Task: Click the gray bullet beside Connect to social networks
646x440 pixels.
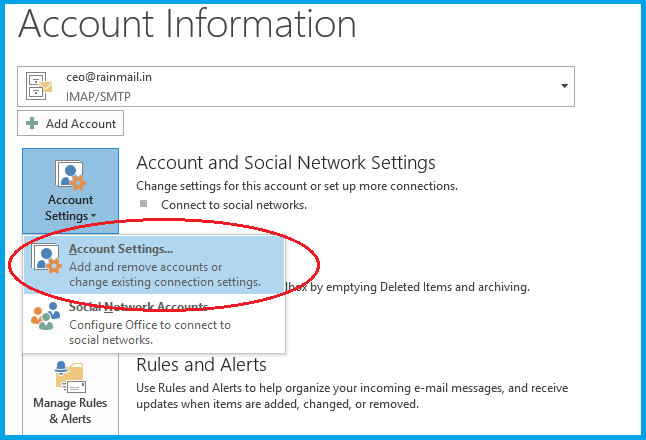Action: pos(143,204)
